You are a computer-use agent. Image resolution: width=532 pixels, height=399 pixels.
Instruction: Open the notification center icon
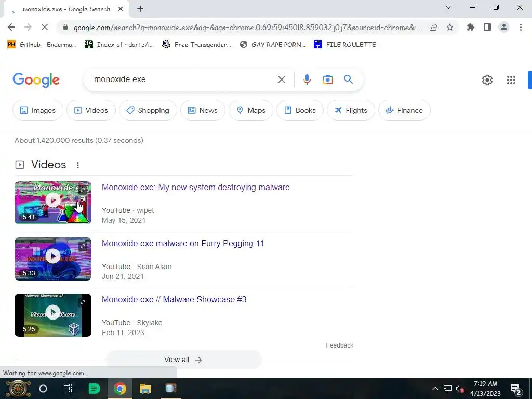516,389
